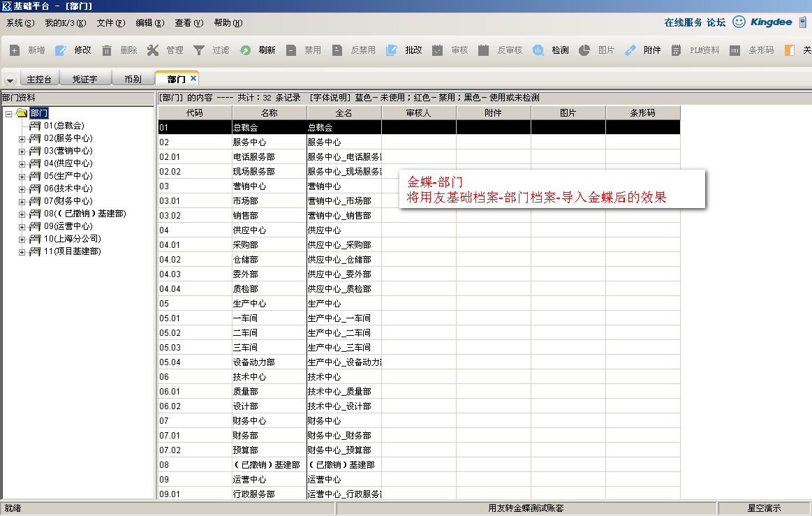This screenshot has width=812, height=516.
Task: Click the 条形码 (Barcode) toolbar icon
Action: pos(735,50)
